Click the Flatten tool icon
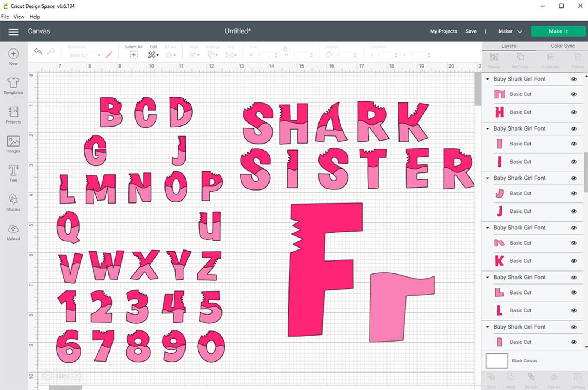The width and height of the screenshot is (588, 390). (554, 377)
